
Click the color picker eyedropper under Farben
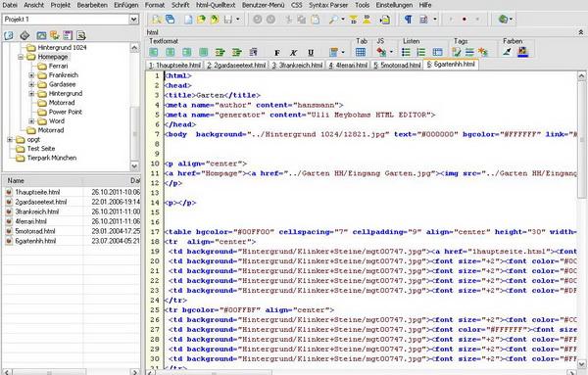point(507,52)
